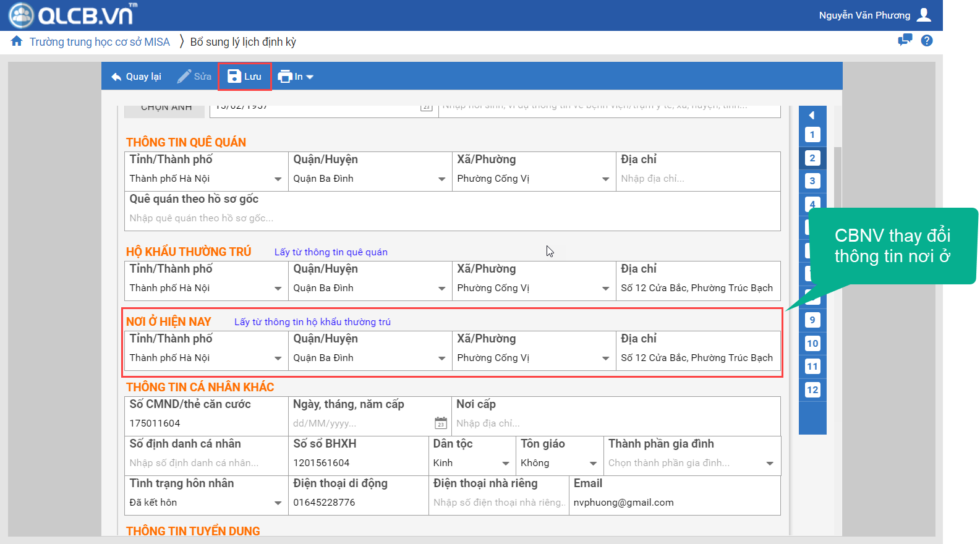
Task: Jump to section 12 in side navigator
Action: 812,390
